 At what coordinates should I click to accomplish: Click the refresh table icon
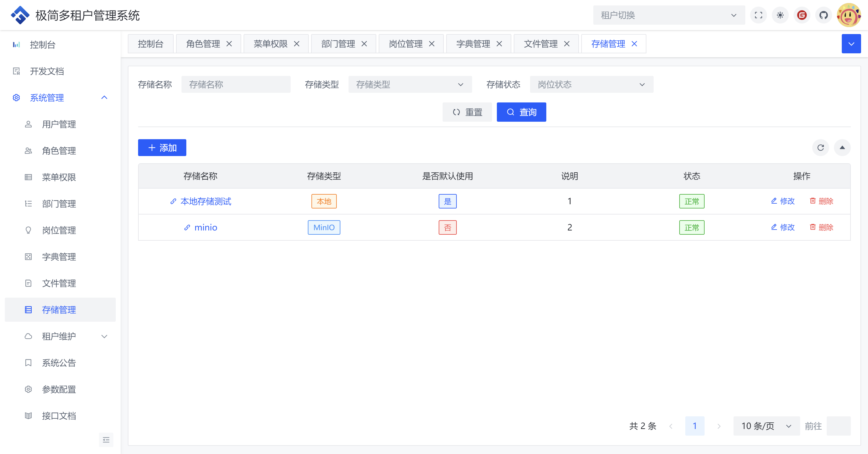[x=820, y=148]
